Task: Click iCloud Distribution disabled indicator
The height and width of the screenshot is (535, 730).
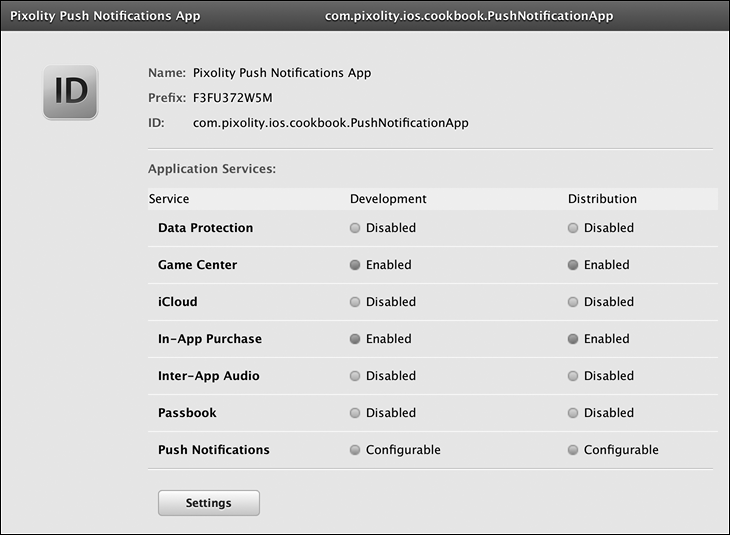Action: coord(573,302)
